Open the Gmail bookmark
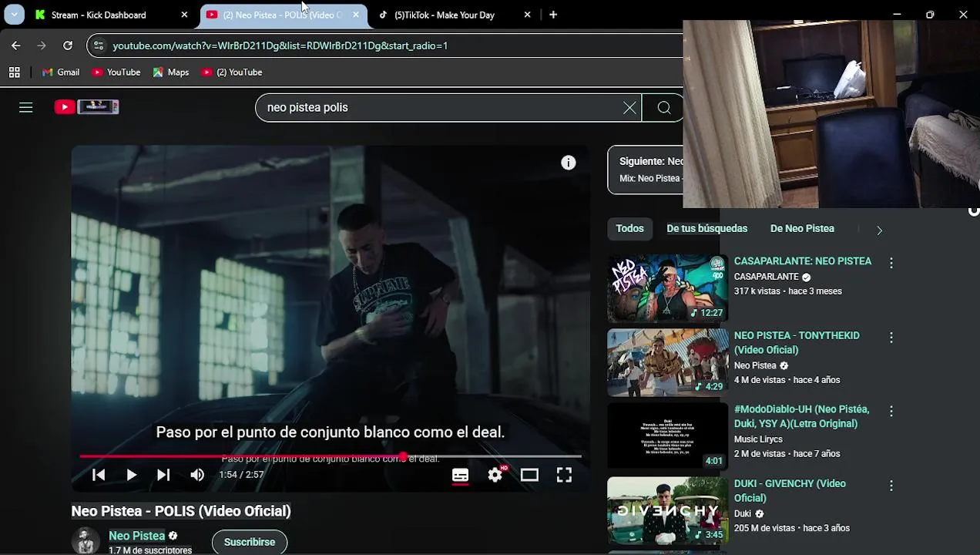The height and width of the screenshot is (555, 980). [61, 72]
